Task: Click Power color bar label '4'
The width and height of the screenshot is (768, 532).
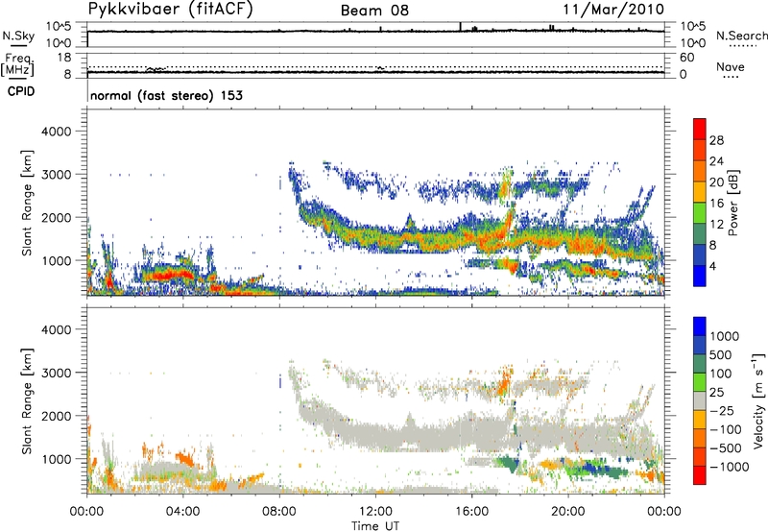Action: coord(713,266)
